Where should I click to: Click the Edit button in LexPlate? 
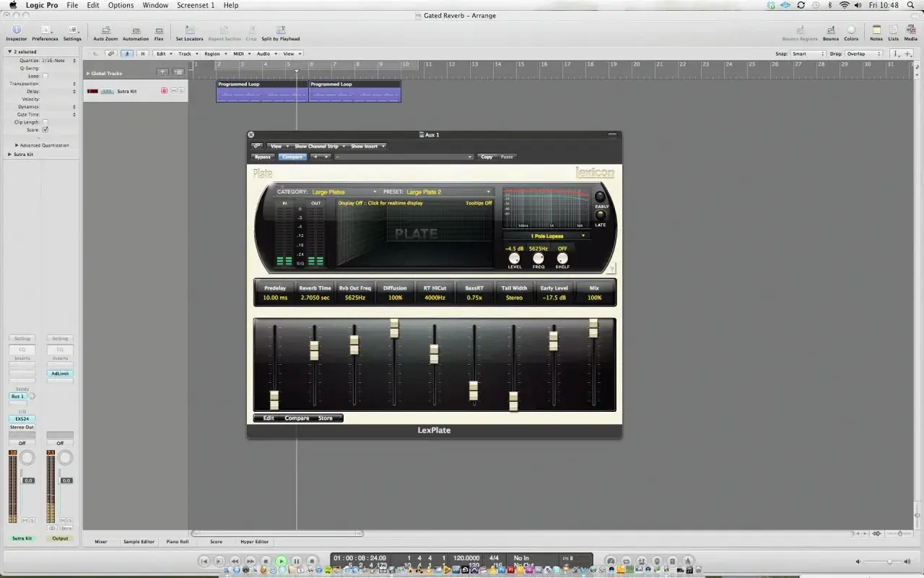tap(269, 418)
